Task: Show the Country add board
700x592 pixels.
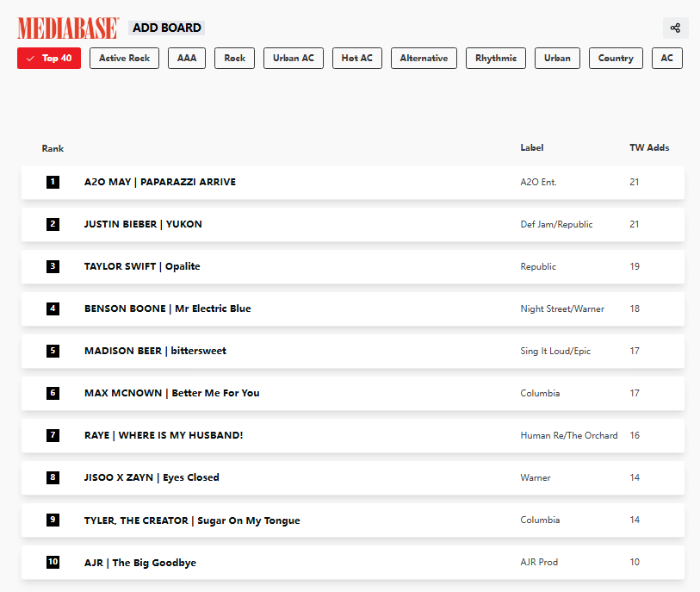Action: 616,59
